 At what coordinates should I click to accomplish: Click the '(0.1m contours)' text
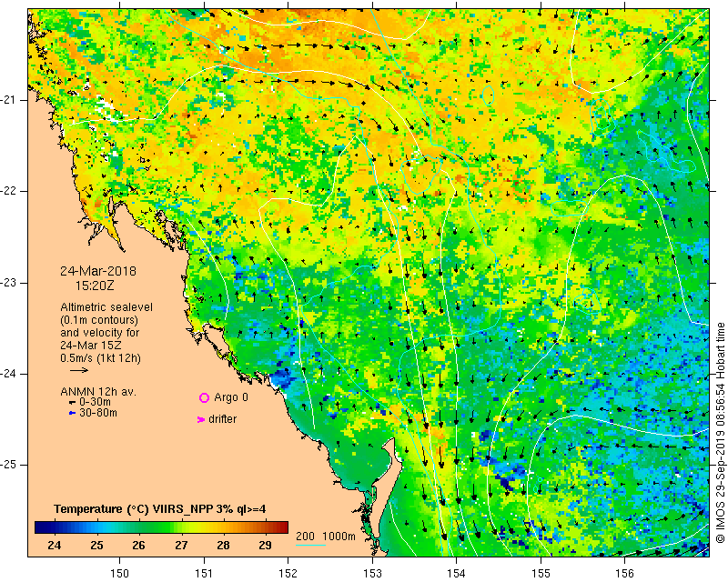pos(99,320)
